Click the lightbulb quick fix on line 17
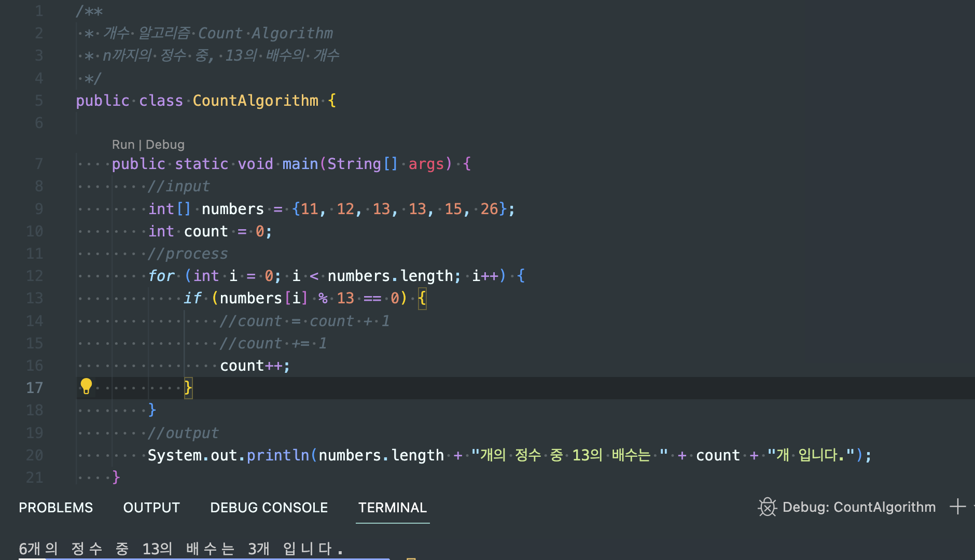 86,386
